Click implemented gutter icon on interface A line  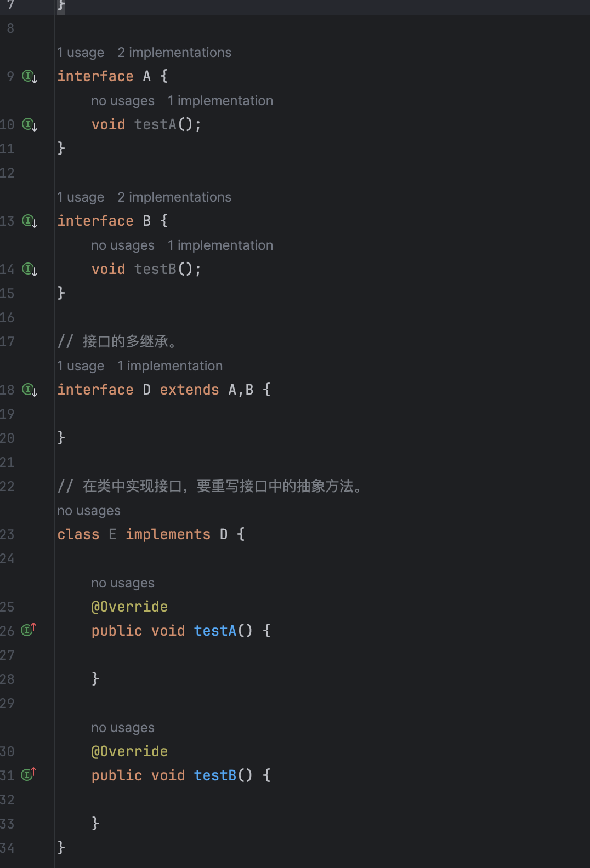click(29, 76)
